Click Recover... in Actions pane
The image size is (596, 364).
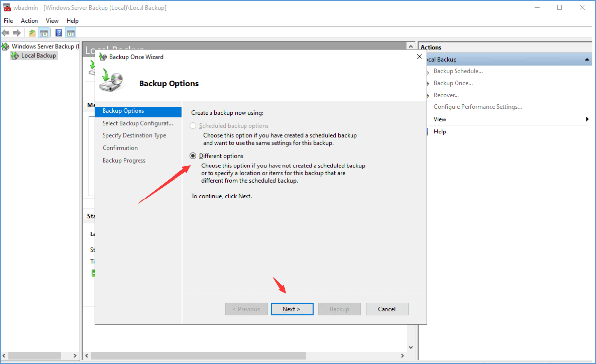point(446,95)
